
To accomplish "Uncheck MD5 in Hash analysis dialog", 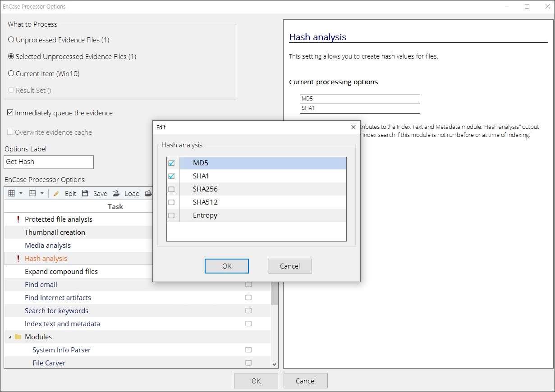I will [x=171, y=163].
